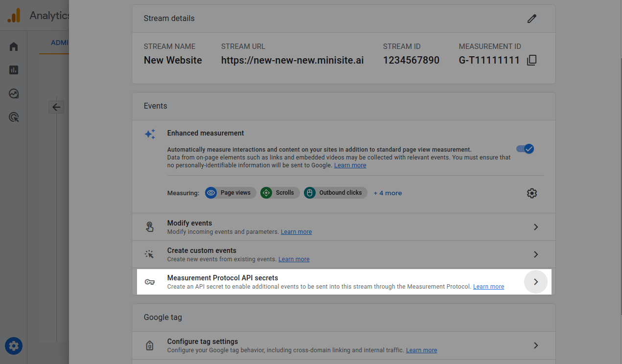Expand Create custom events chevron
The width and height of the screenshot is (622, 364).
(x=536, y=254)
